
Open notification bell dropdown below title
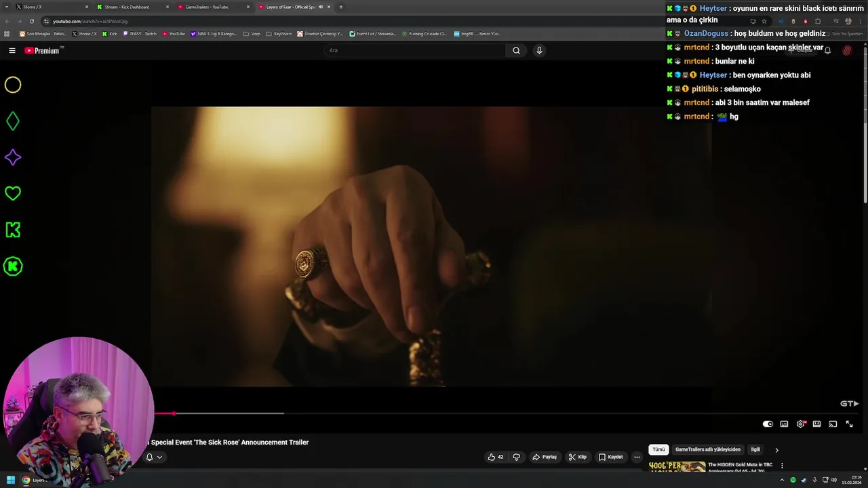[154, 457]
